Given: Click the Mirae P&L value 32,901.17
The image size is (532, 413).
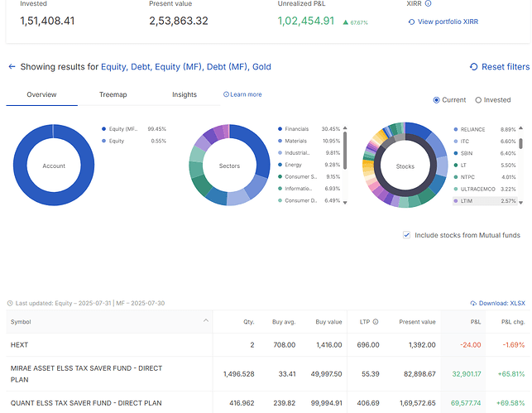Looking at the screenshot, I should point(467,374).
